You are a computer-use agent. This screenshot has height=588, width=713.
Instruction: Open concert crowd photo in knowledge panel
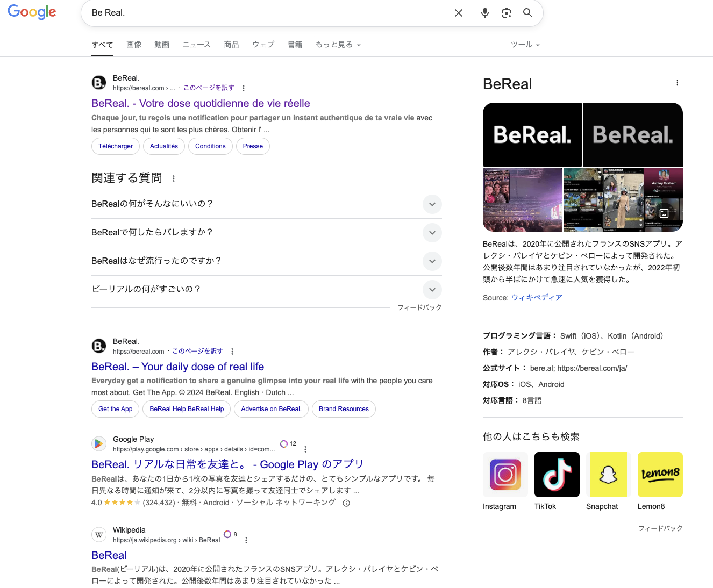523,199
